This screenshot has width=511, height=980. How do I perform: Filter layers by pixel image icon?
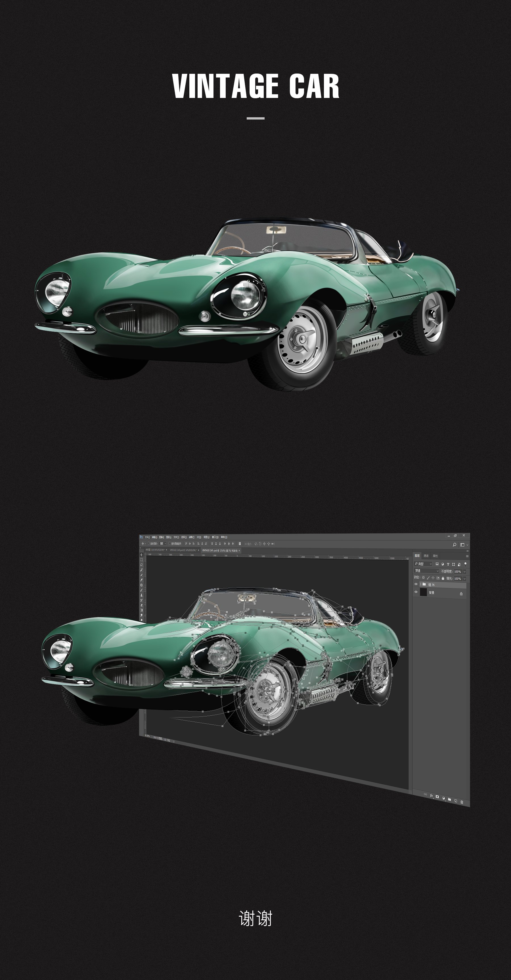(x=437, y=564)
